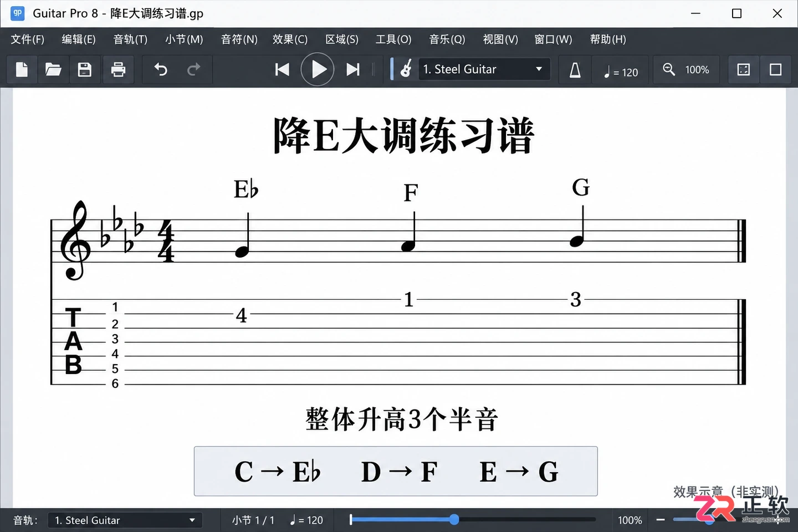Click the TAB clef label
798x532 pixels.
(73, 341)
